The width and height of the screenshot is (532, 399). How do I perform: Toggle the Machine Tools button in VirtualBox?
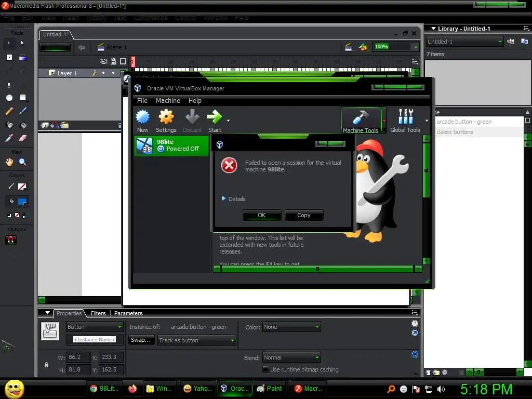click(x=361, y=121)
